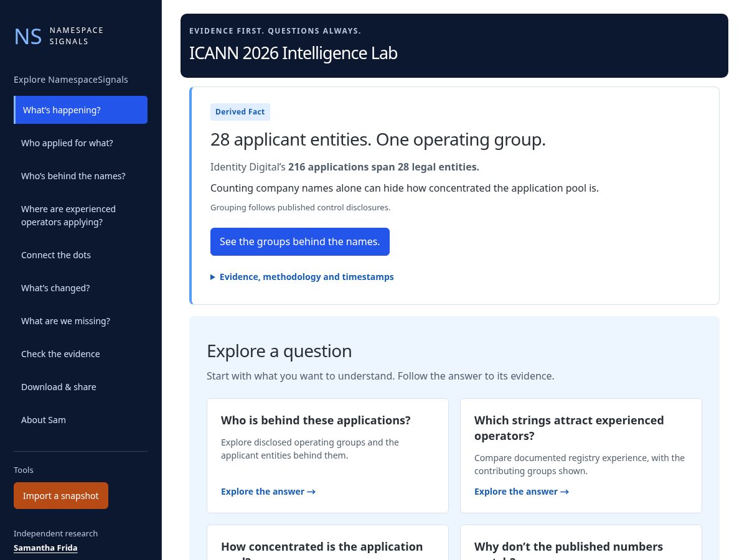This screenshot has width=747, height=560.
Task: Open What are we missing?
Action: click(x=81, y=321)
